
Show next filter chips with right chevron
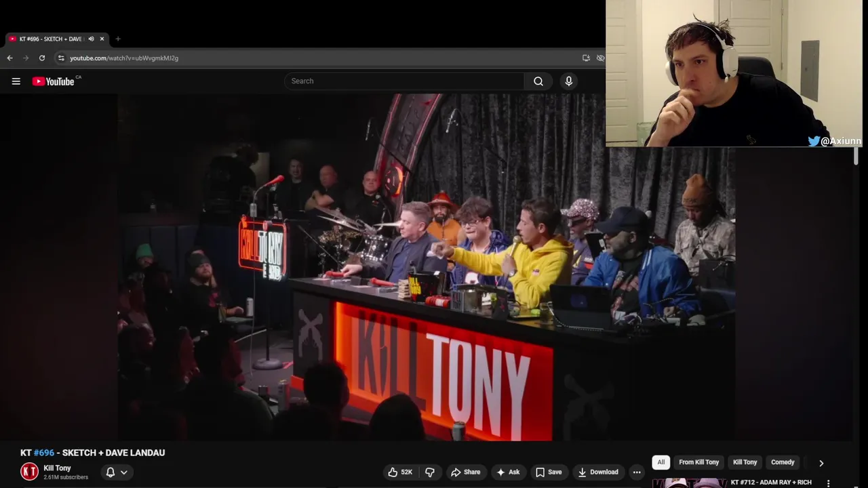[821, 463]
